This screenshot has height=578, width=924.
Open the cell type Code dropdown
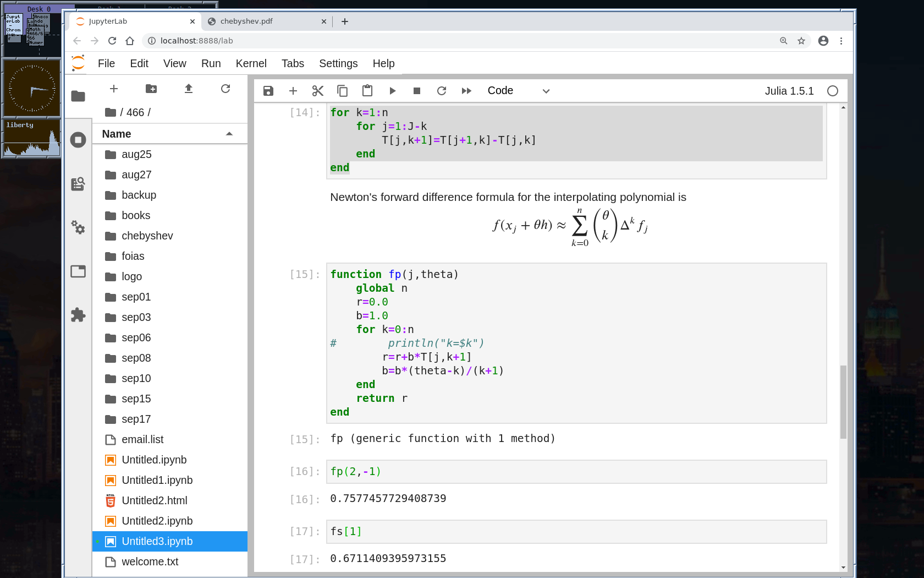(x=518, y=91)
